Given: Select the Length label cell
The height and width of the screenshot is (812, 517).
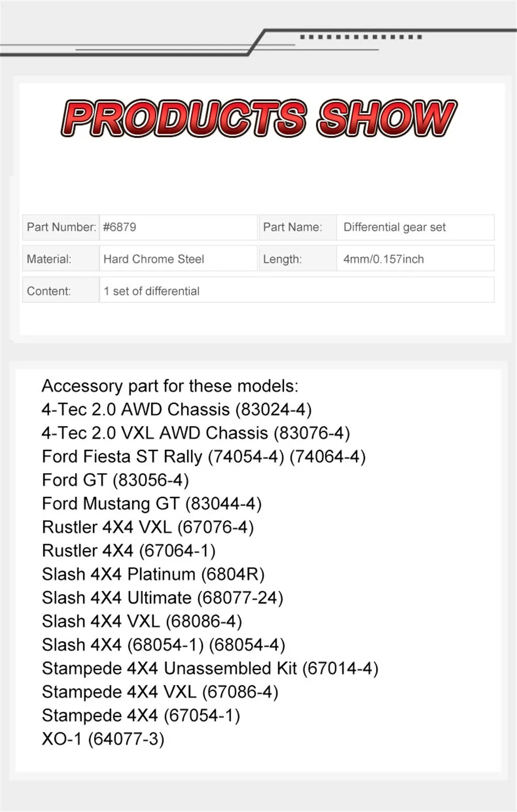Looking at the screenshot, I should (x=297, y=259).
